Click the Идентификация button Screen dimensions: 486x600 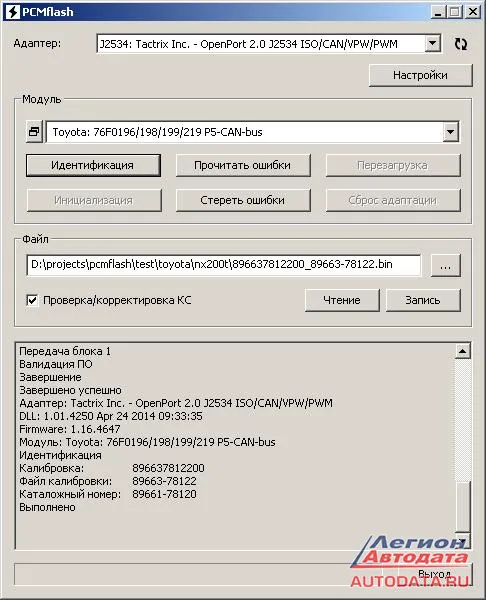click(x=93, y=165)
